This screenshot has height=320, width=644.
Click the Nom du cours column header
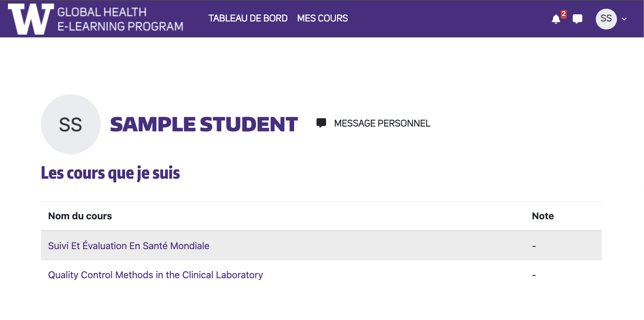pos(80,216)
